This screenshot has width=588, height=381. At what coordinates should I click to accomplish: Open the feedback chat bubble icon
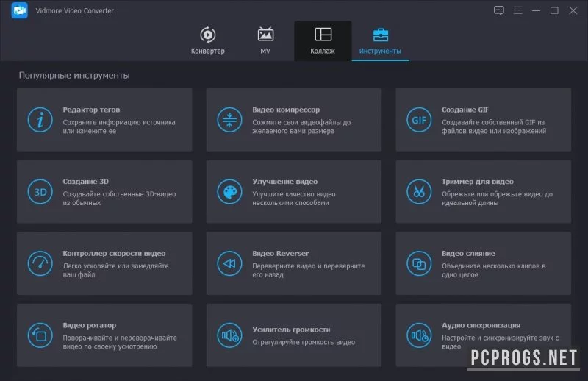(x=499, y=10)
